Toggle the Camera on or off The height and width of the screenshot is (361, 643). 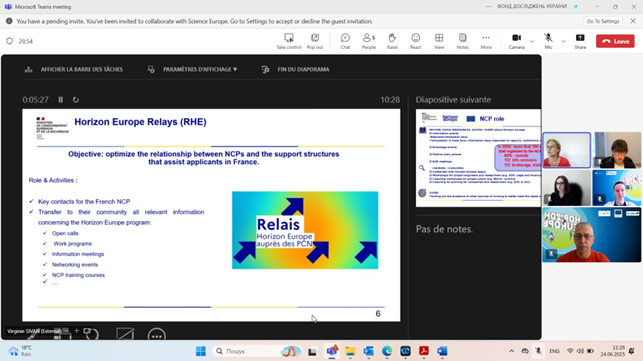[517, 41]
